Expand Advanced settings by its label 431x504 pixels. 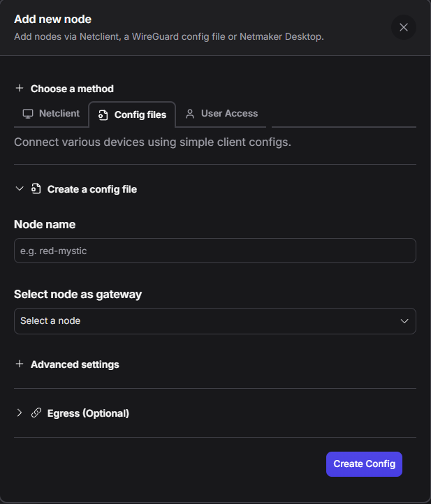[x=75, y=364]
